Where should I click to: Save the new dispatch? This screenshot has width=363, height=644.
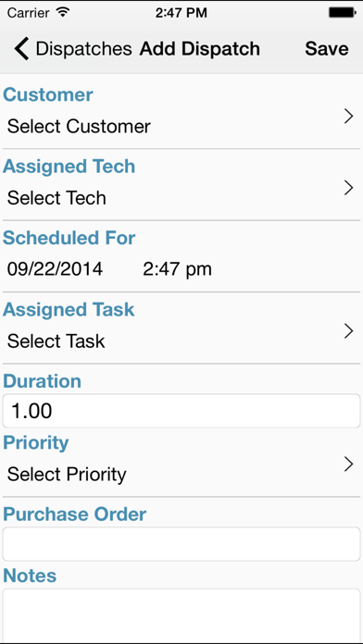(327, 48)
